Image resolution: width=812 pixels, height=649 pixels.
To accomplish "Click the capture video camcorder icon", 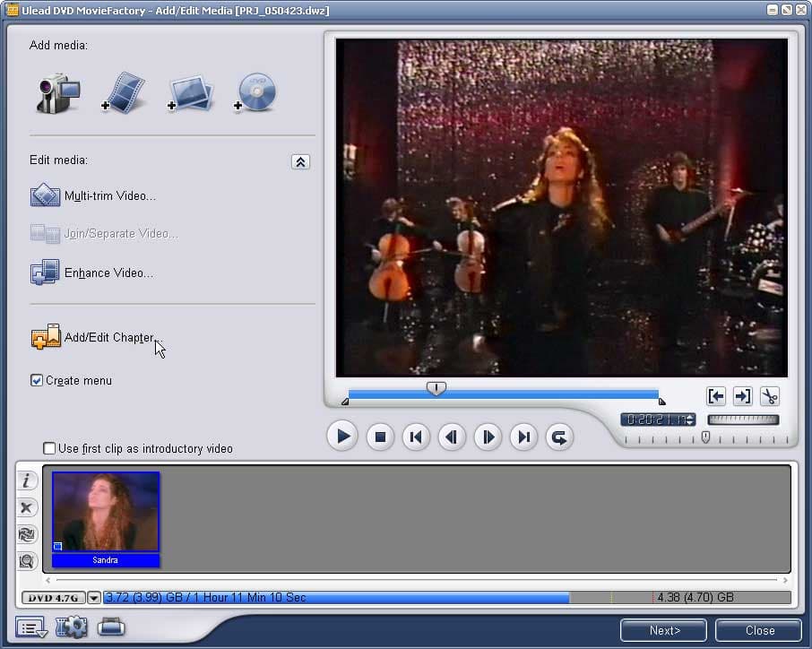I will [x=58, y=92].
